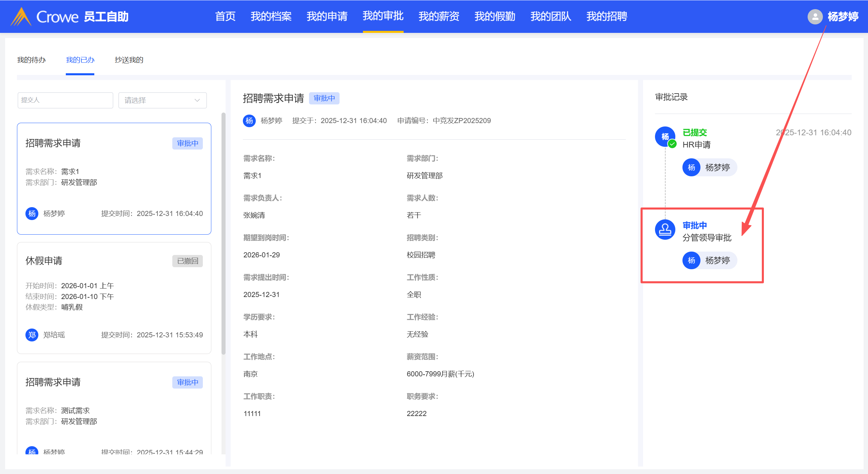The height and width of the screenshot is (474, 868).
Task: Click the Crowe logo icon
Action: point(21,17)
